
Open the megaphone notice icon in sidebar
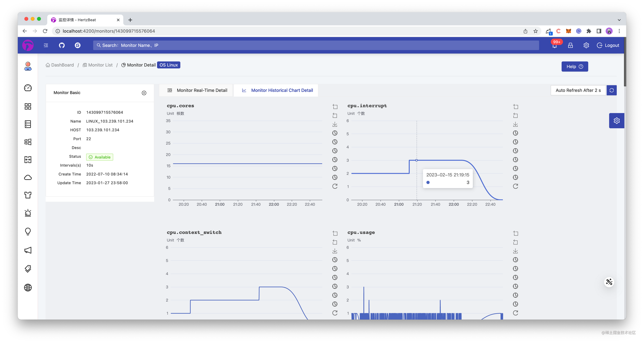click(x=28, y=250)
